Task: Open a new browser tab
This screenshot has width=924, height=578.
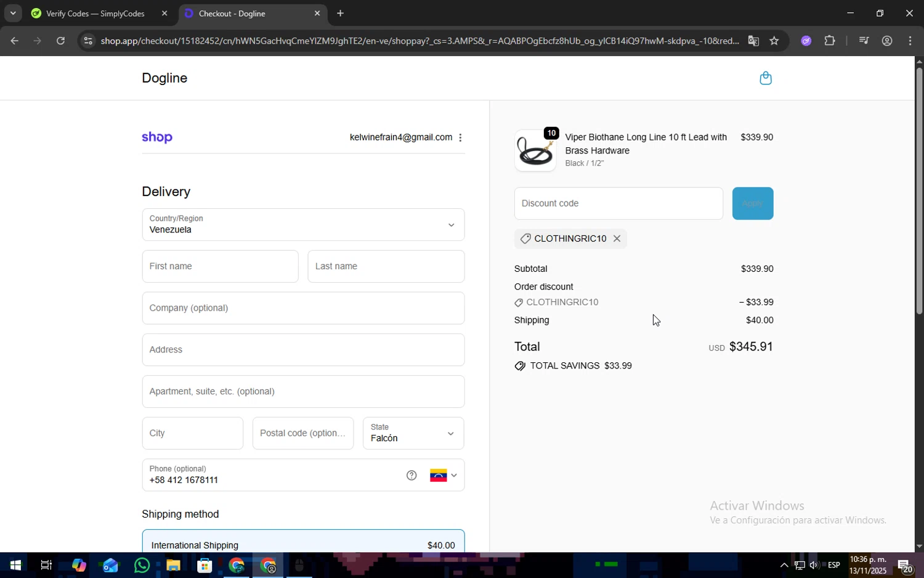Action: pos(340,14)
